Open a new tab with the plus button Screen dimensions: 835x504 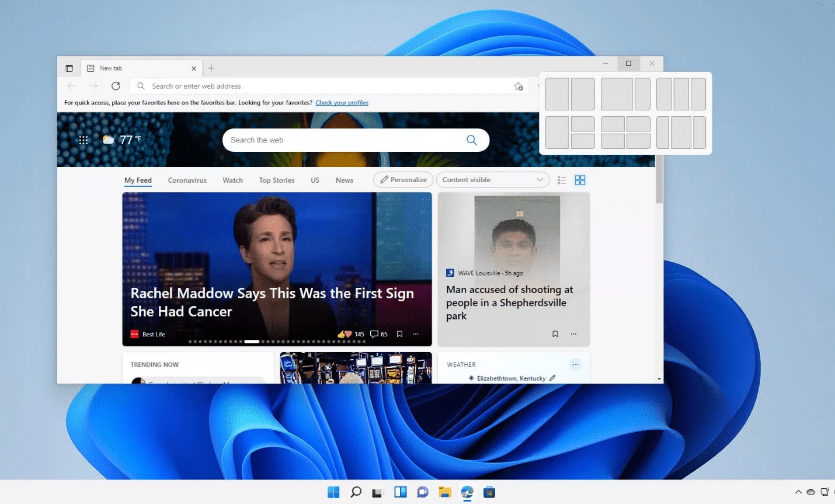click(x=211, y=68)
